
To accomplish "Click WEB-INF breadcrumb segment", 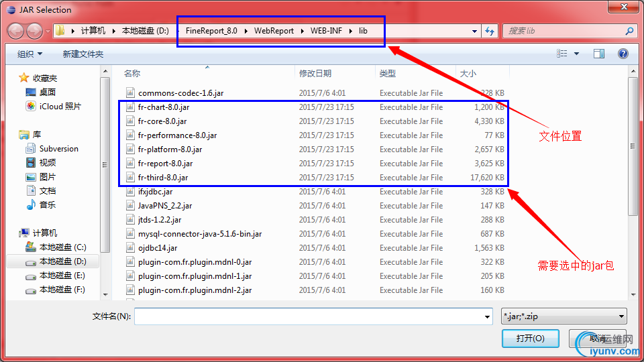I will (x=326, y=31).
